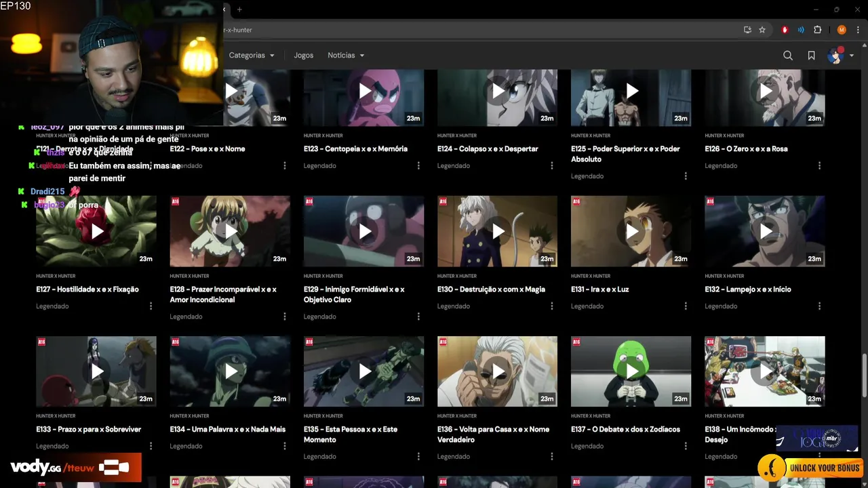
Task: Play the E137 O Debate green-mask thumbnail
Action: point(631,371)
